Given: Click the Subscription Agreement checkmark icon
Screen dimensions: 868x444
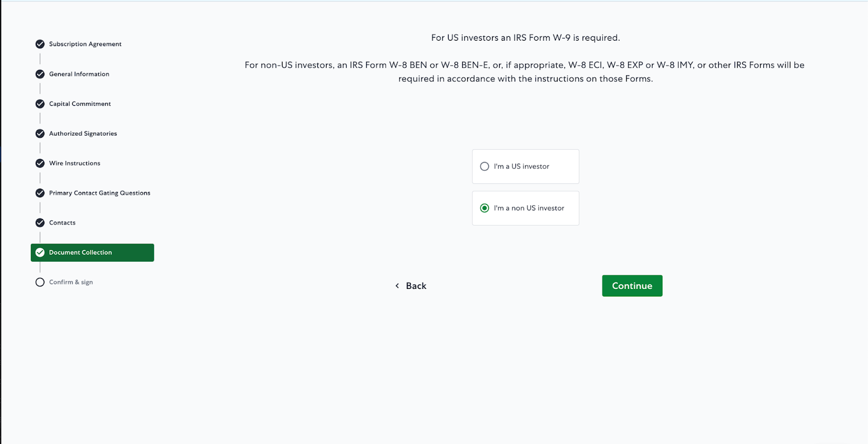Looking at the screenshot, I should click(x=40, y=44).
